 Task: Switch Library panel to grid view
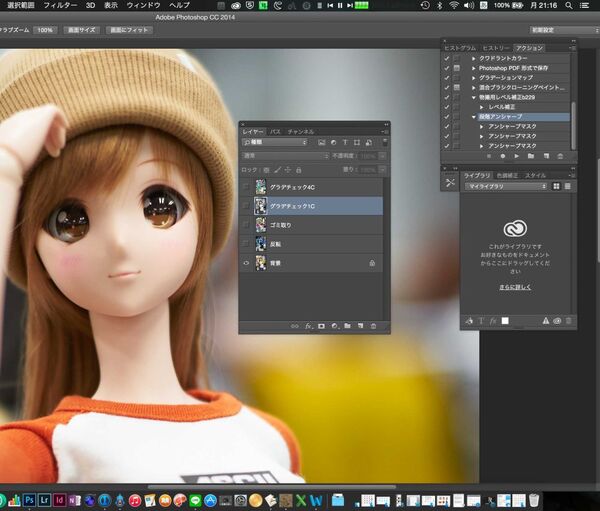tap(556, 186)
